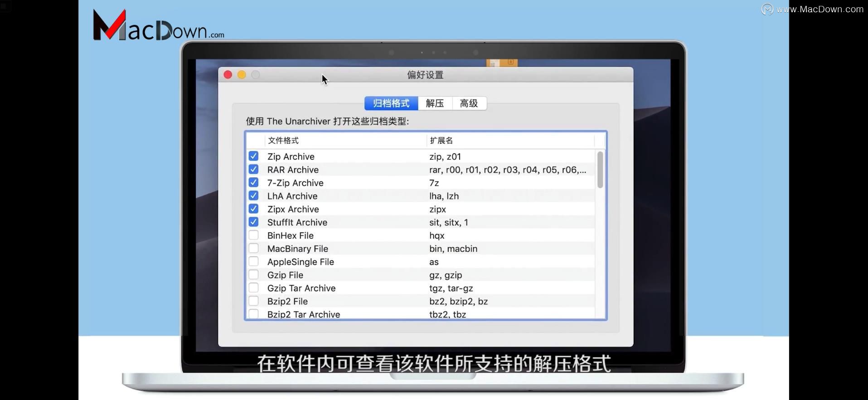Click the 文件格式 column header

[283, 141]
